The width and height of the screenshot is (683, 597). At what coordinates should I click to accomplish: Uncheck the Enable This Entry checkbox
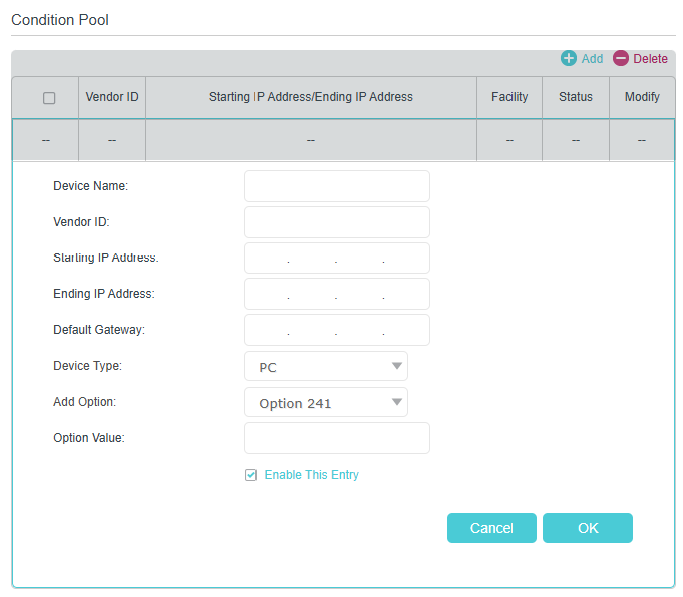[251, 475]
